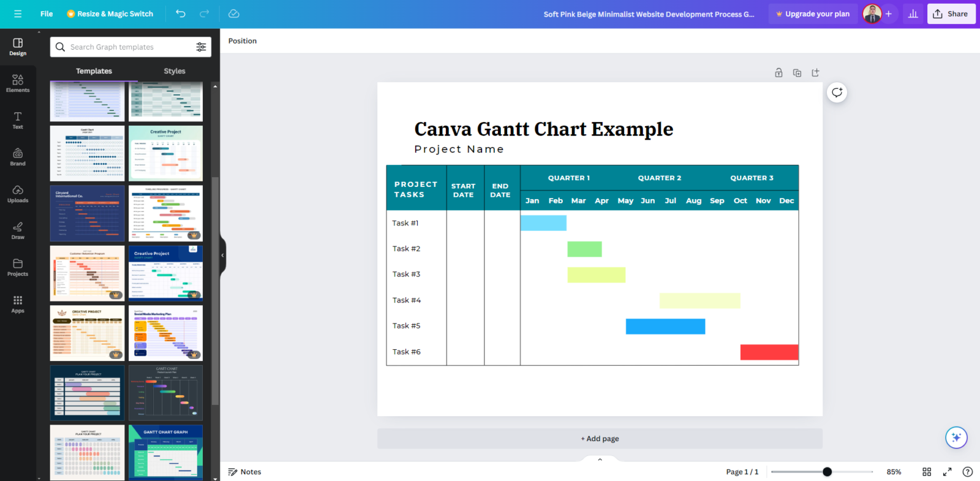980x481 pixels.
Task: Open the 85% zoom level dropdown
Action: (894, 472)
